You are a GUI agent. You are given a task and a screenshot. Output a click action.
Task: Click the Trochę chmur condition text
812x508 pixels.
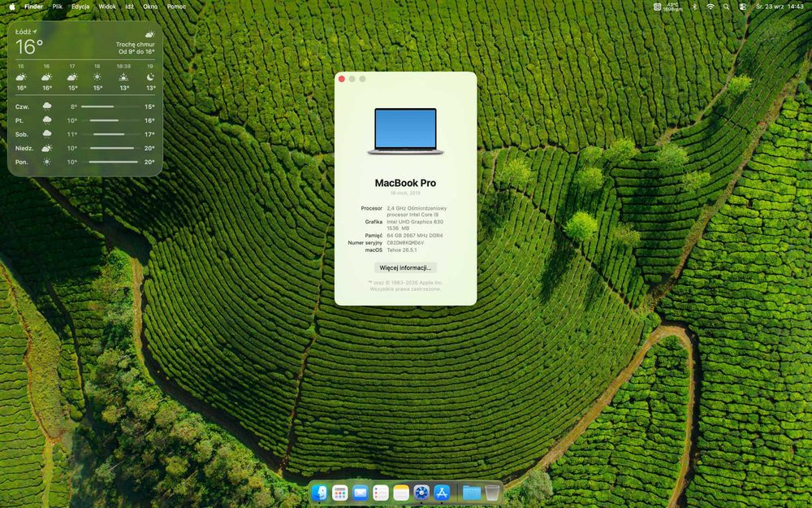(135, 45)
